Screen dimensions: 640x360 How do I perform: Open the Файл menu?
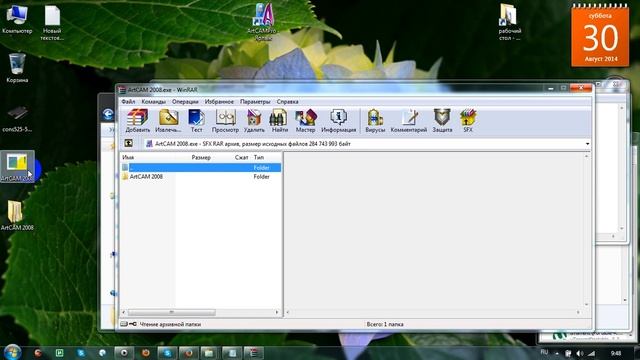coord(128,101)
